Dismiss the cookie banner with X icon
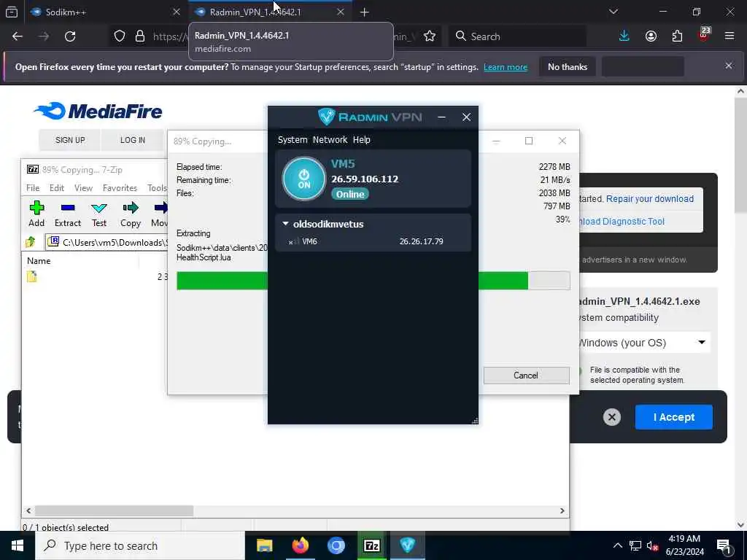This screenshot has width=747, height=560. tap(612, 417)
